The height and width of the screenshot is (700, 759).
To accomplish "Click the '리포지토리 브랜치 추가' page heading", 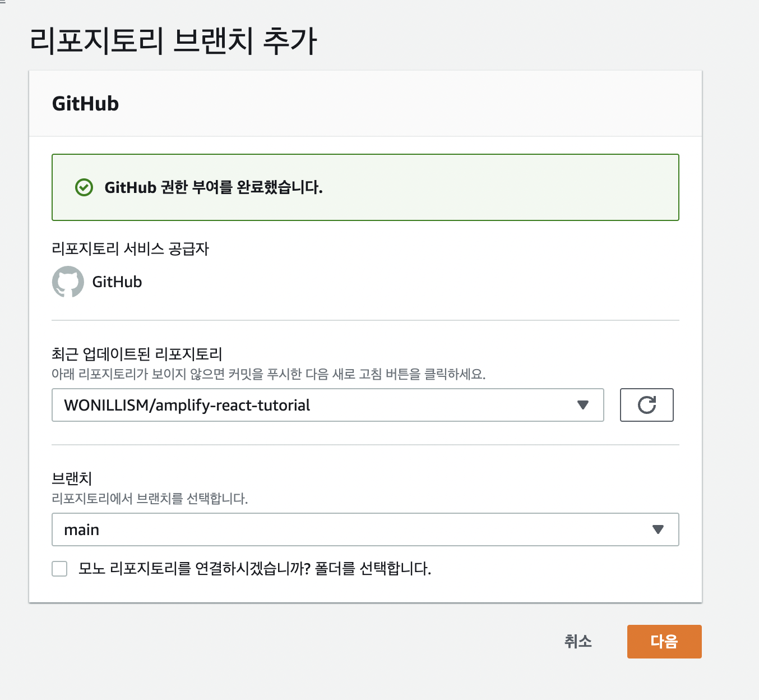I will [x=173, y=41].
